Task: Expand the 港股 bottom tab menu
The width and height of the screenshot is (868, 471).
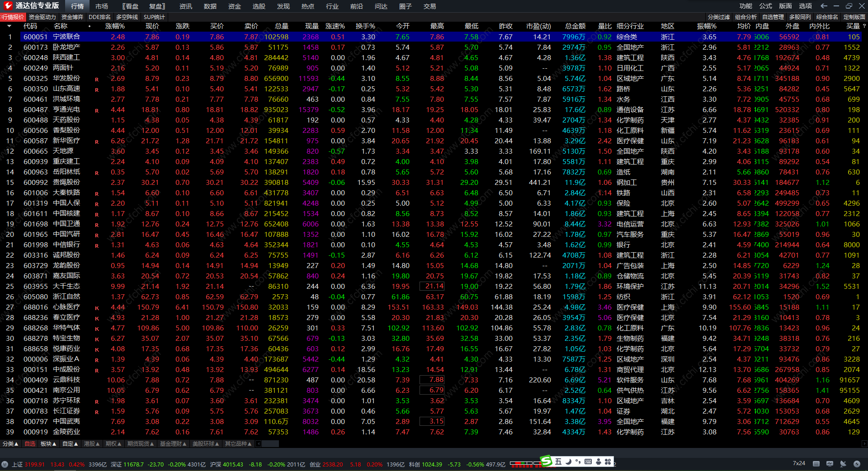Action: pyautogui.click(x=92, y=444)
